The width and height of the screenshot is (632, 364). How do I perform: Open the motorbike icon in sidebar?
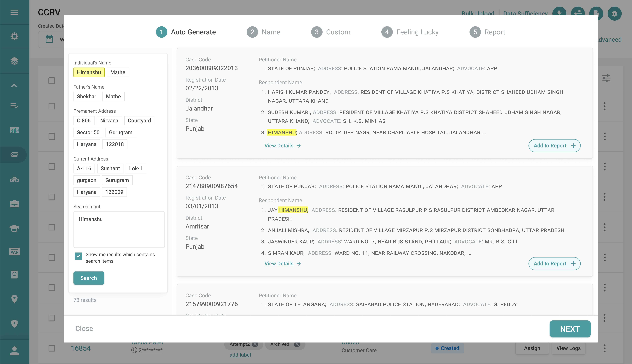coord(14,179)
